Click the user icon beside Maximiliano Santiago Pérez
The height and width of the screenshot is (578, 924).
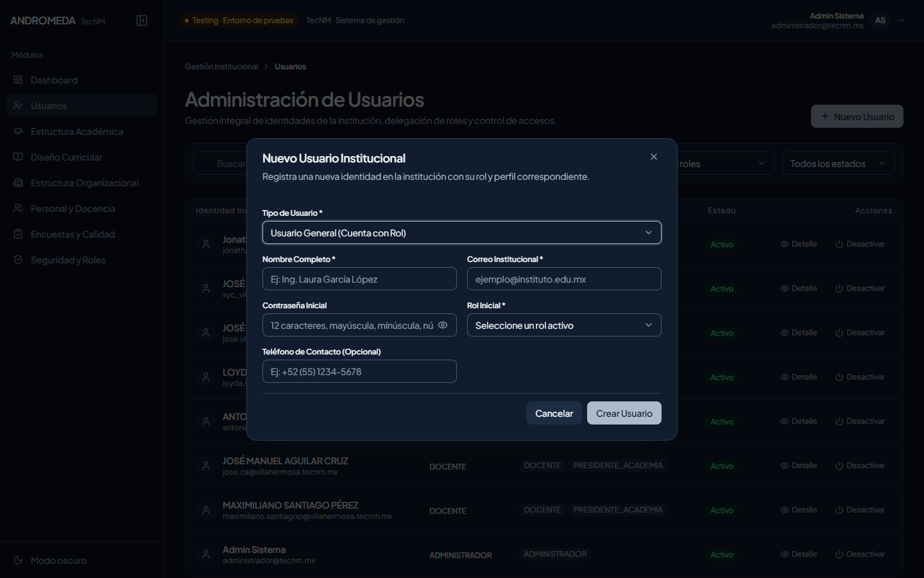[x=206, y=510]
